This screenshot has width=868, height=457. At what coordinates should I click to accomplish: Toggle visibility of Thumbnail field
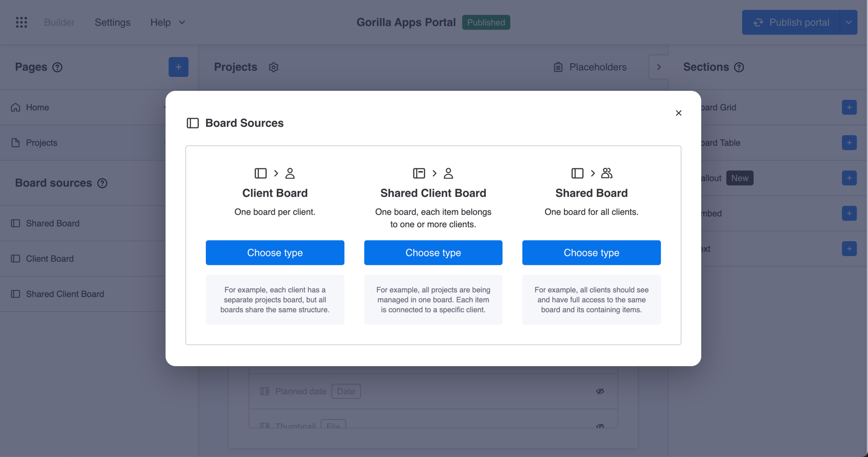[600, 426]
